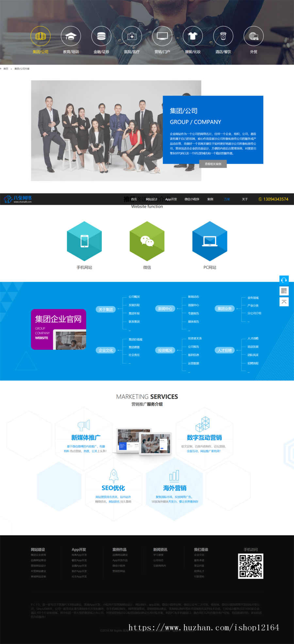The image size is (294, 644).
Task: Open the floating customer service headset icon
Action: (284, 280)
